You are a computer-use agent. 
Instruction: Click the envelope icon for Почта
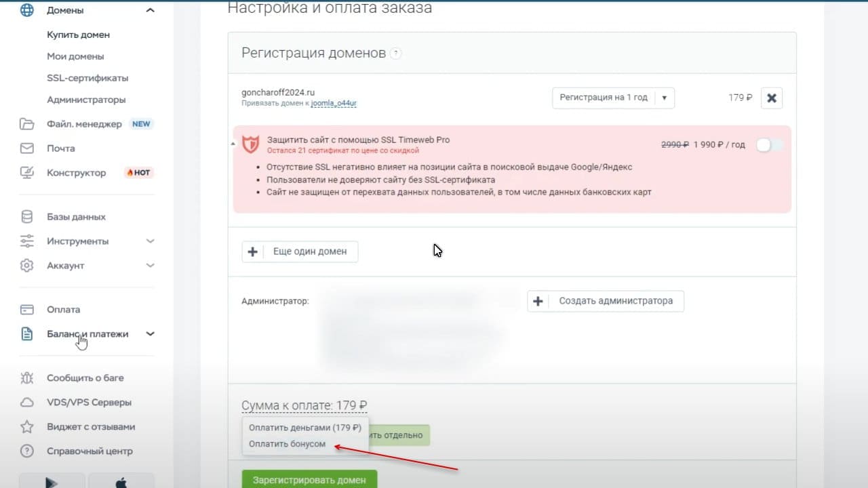point(27,148)
